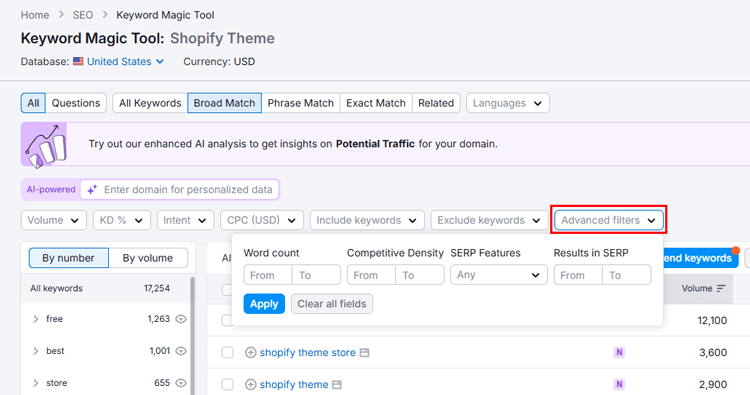Click the United States flag icon
Screen dimensions: 750x395
point(78,61)
